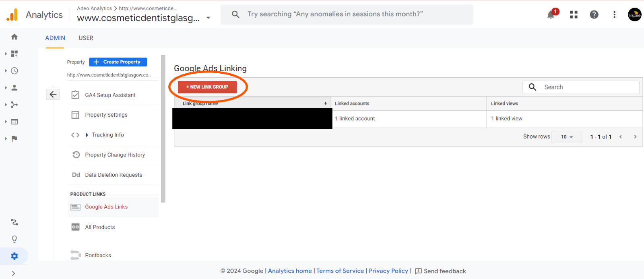Click the Property Settings layout icon

(75, 115)
